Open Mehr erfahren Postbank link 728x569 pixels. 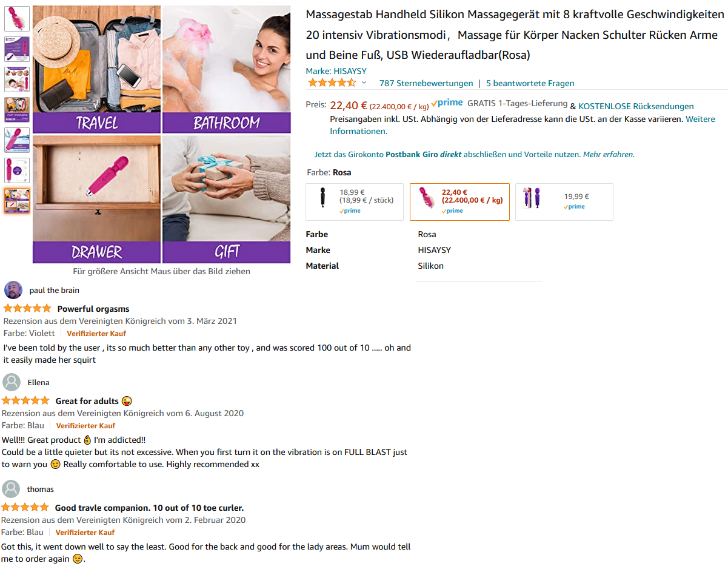[609, 155]
